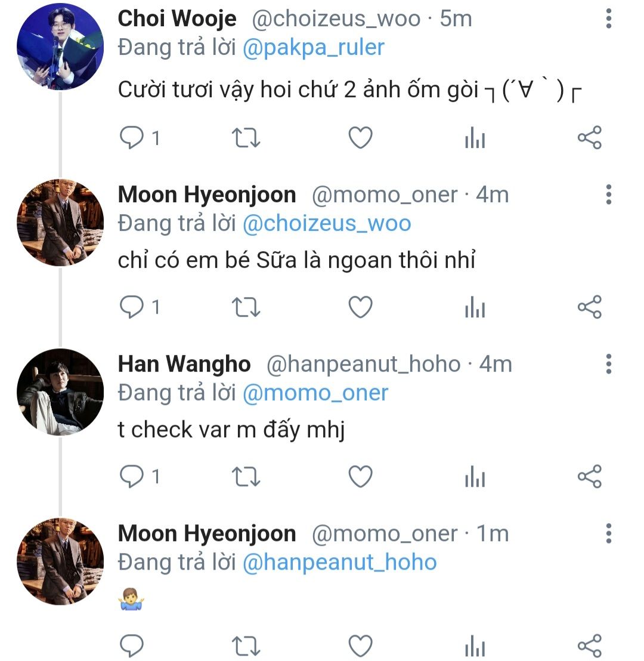Open the @hanpeanut_hoho mention link
Viewport: 644px width, 661px height.
click(x=340, y=562)
